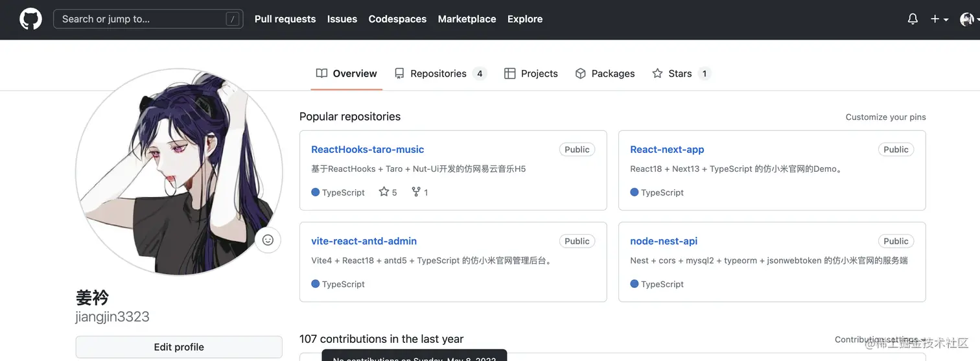Open the vite-react-antd-admin repository link
The image size is (980, 361).
364,241
